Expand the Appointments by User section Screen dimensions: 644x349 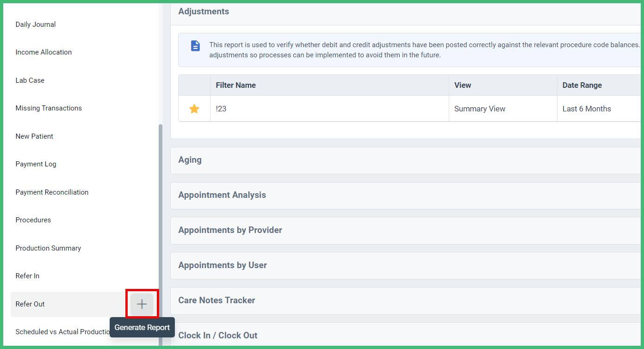[x=223, y=265]
